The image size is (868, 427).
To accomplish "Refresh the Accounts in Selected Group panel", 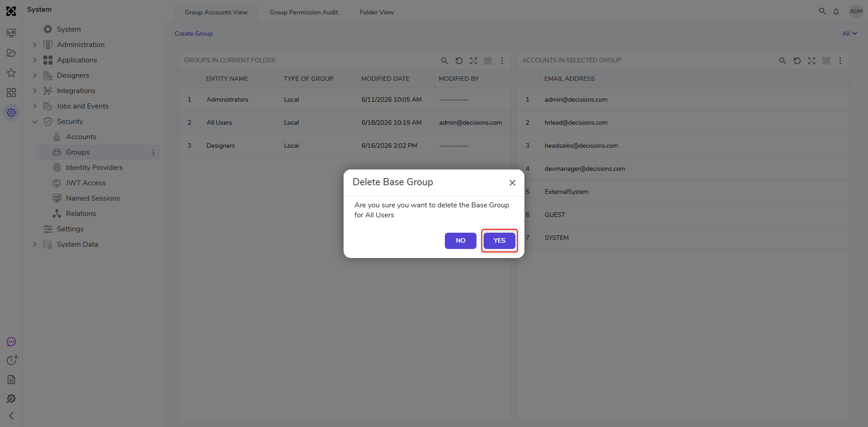I will point(797,61).
